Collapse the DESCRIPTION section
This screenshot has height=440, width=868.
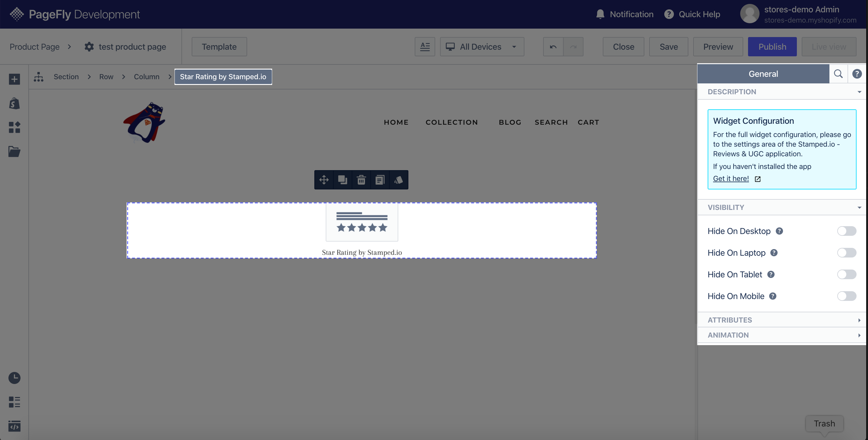[782, 92]
